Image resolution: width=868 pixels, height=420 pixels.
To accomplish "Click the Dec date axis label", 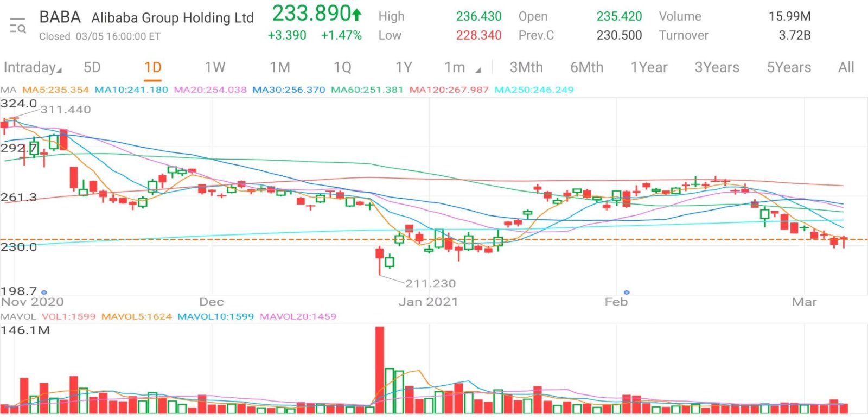I will 212,302.
